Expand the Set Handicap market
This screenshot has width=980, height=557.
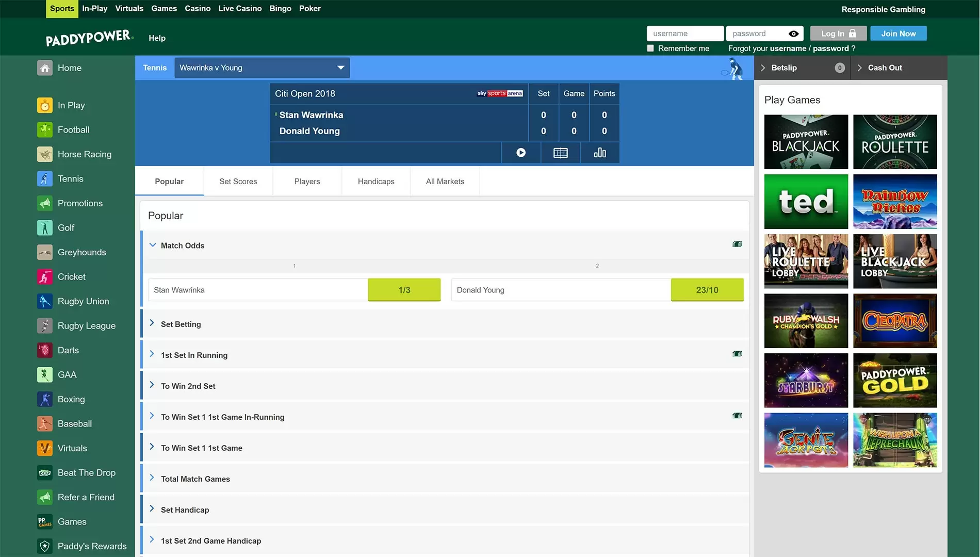152,509
